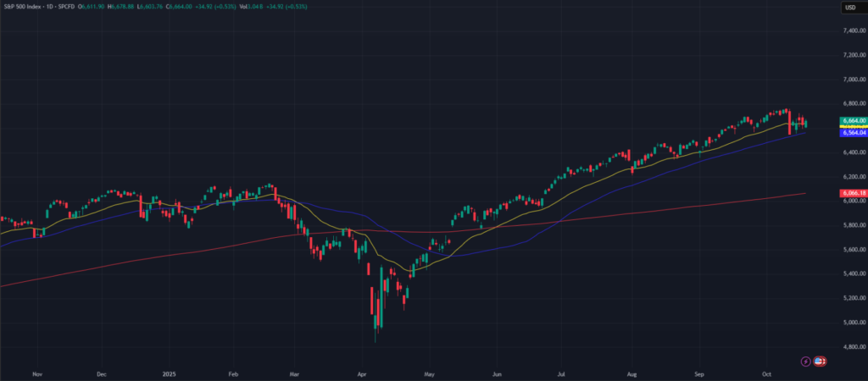Click the 5,000.00 price axis label
The height and width of the screenshot is (381, 868).
click(x=852, y=323)
